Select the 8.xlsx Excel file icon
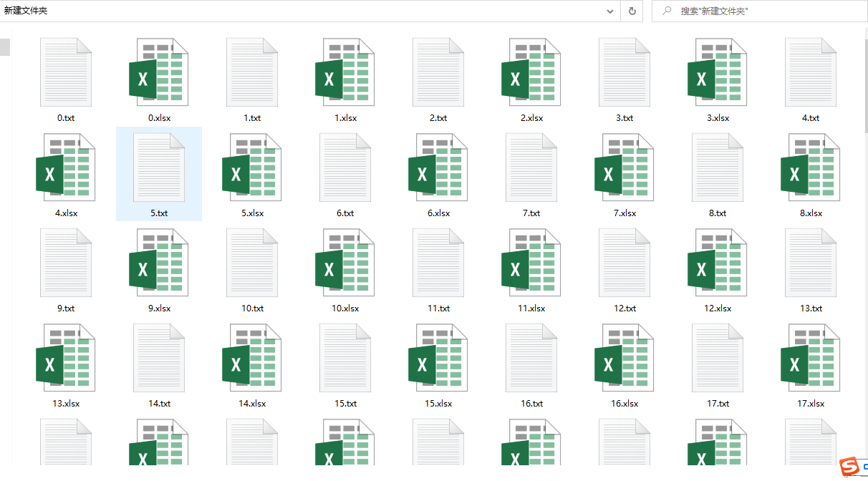868x481 pixels. [x=811, y=166]
